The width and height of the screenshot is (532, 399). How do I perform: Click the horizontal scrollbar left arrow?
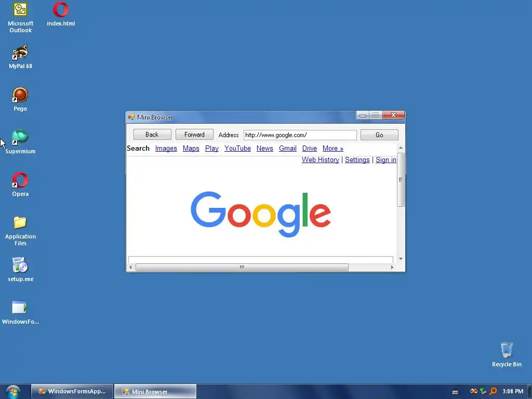(130, 268)
